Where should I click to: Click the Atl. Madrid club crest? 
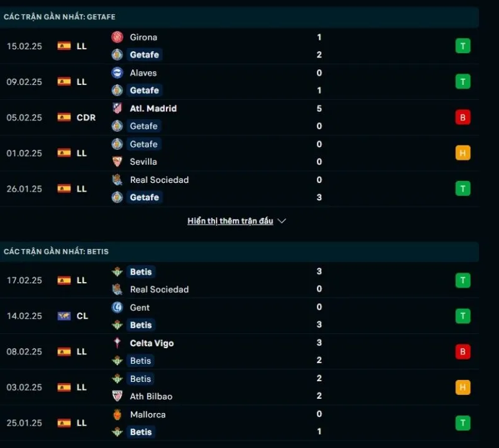pyautogui.click(x=119, y=108)
